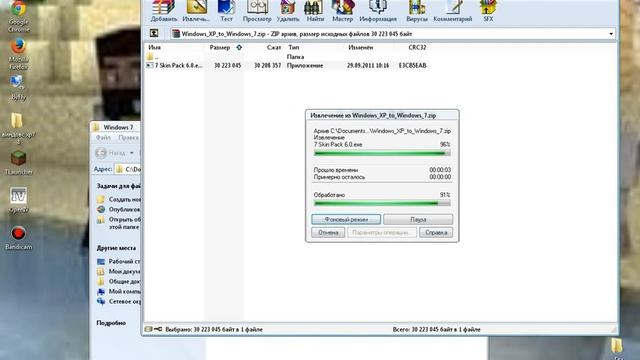Expand the Подробно section
Viewport: 640px width, 360px height.
pos(111,323)
